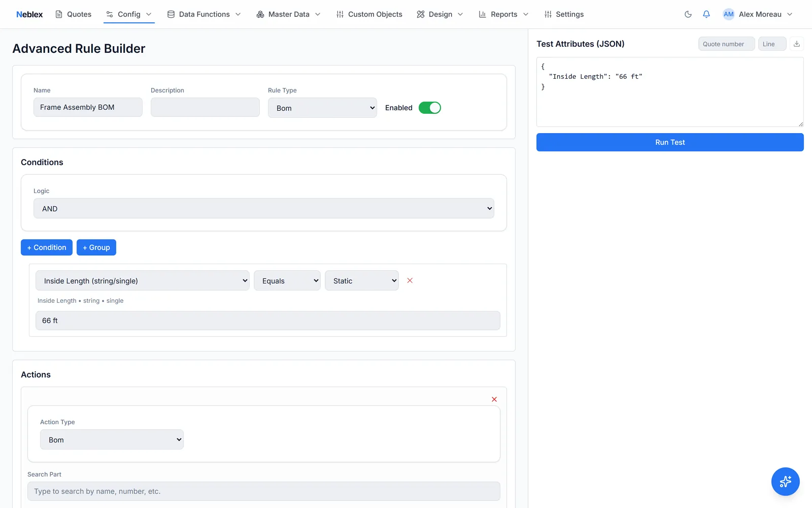Image resolution: width=812 pixels, height=508 pixels.
Task: Click the AM user avatar
Action: tap(729, 14)
